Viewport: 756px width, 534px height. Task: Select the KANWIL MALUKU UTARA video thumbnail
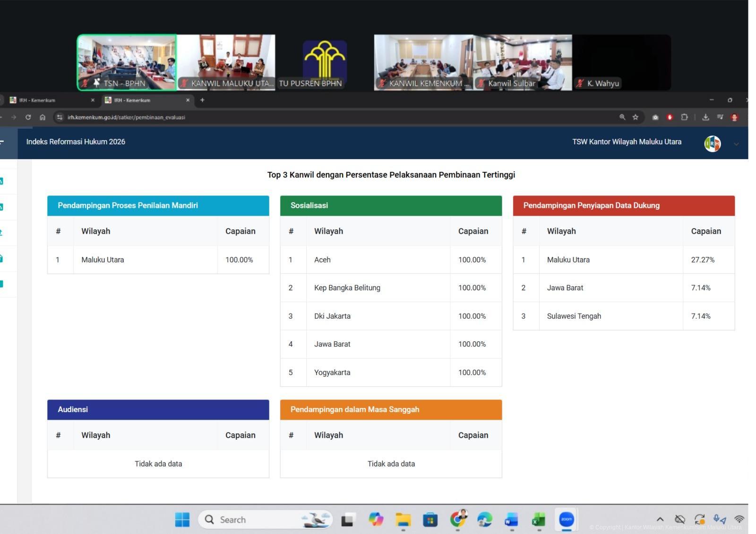(226, 61)
